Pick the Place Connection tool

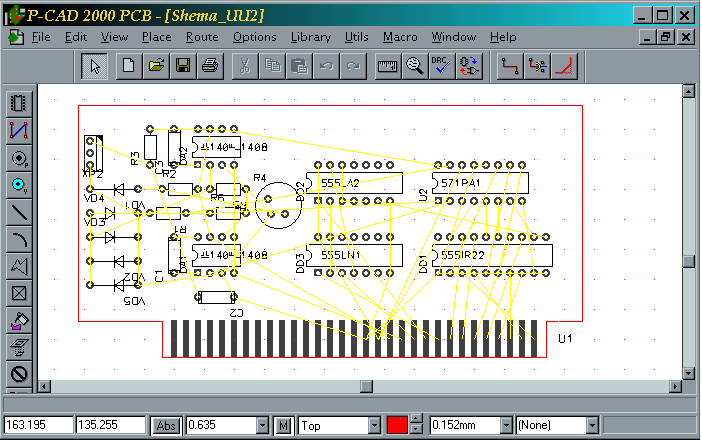click(19, 131)
